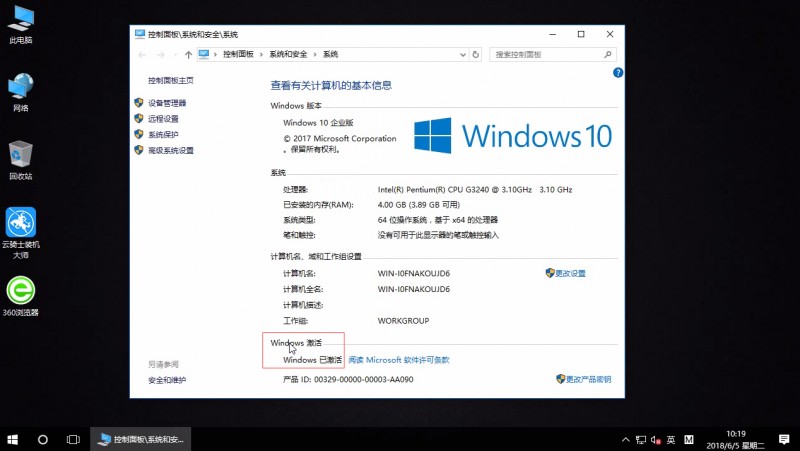This screenshot has height=451, width=800.
Task: Go up one level with the up arrow
Action: coord(188,55)
